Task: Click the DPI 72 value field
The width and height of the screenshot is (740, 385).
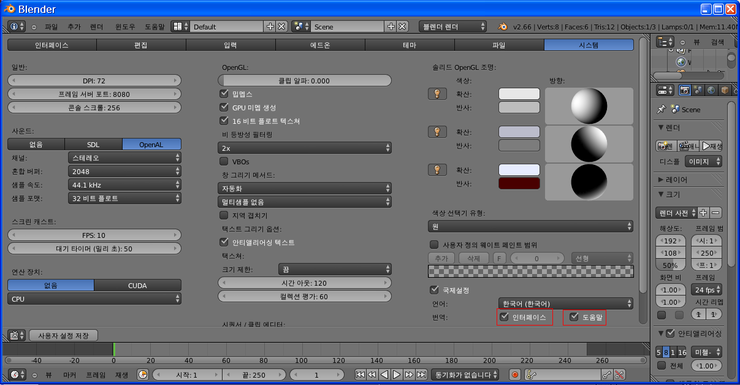Action: click(94, 81)
